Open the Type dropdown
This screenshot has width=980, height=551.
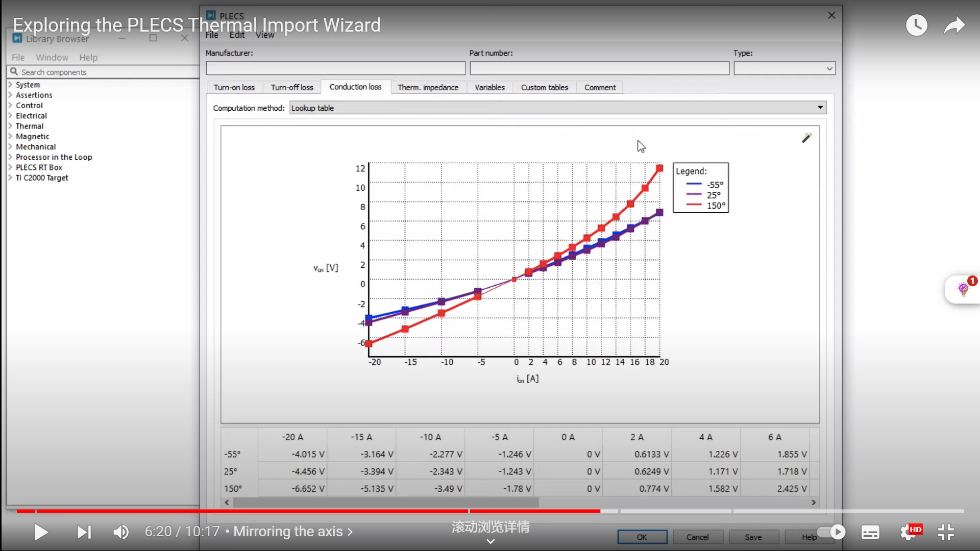point(784,68)
